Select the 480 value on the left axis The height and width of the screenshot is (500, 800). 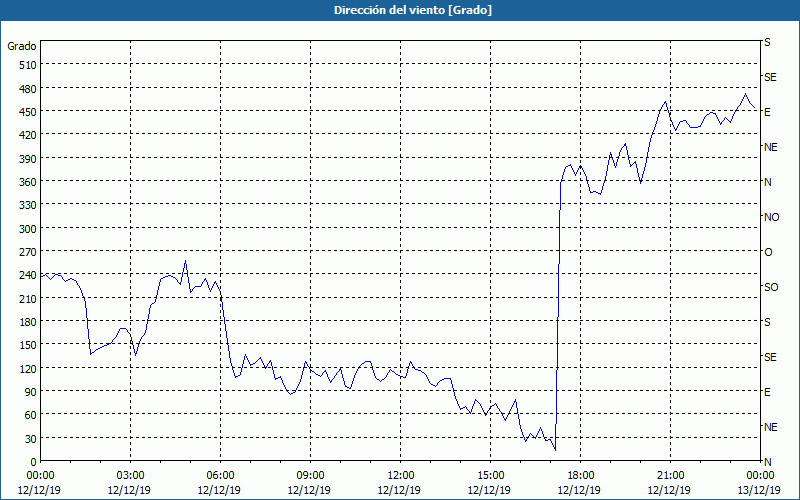pyautogui.click(x=28, y=89)
